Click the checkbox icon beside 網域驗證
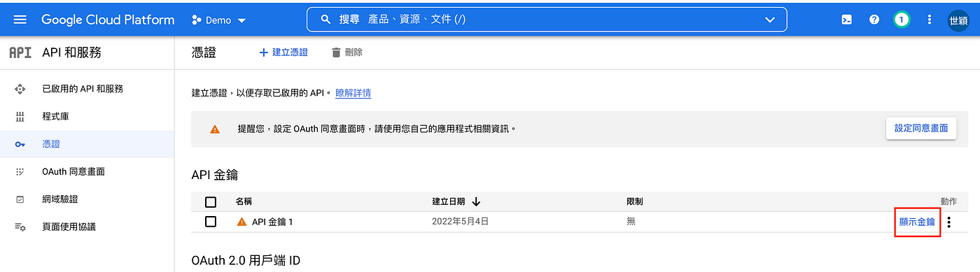This screenshot has height=272, width=980. coord(20,199)
